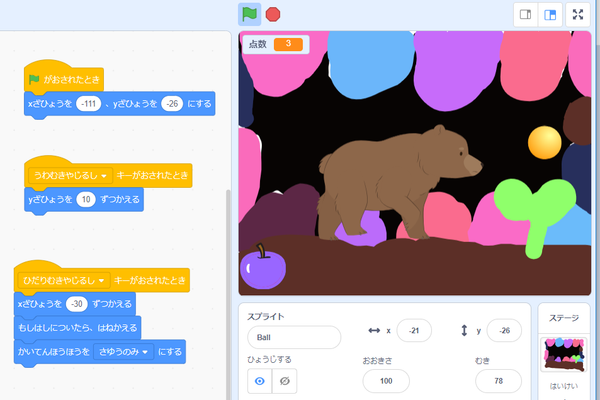600x400 pixels.
Task: Edit the 10 value in change-y block
Action: pyautogui.click(x=86, y=199)
